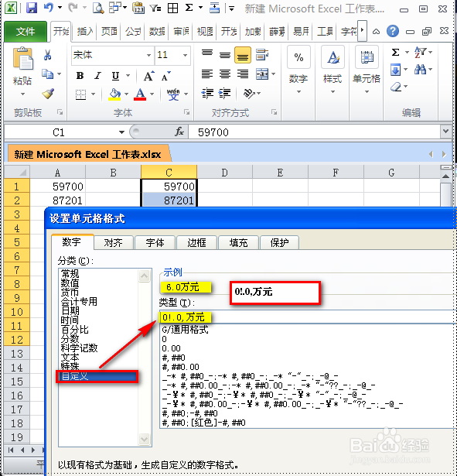Open the 数字 percent format group

click(298, 70)
